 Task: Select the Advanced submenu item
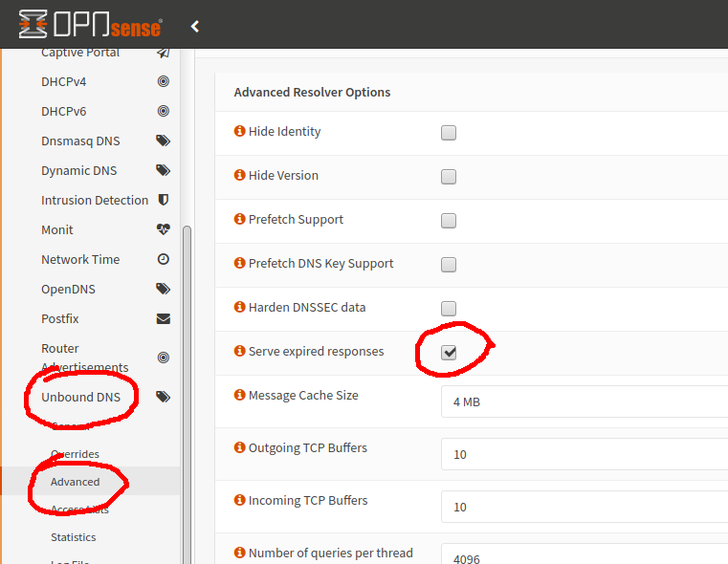(75, 482)
